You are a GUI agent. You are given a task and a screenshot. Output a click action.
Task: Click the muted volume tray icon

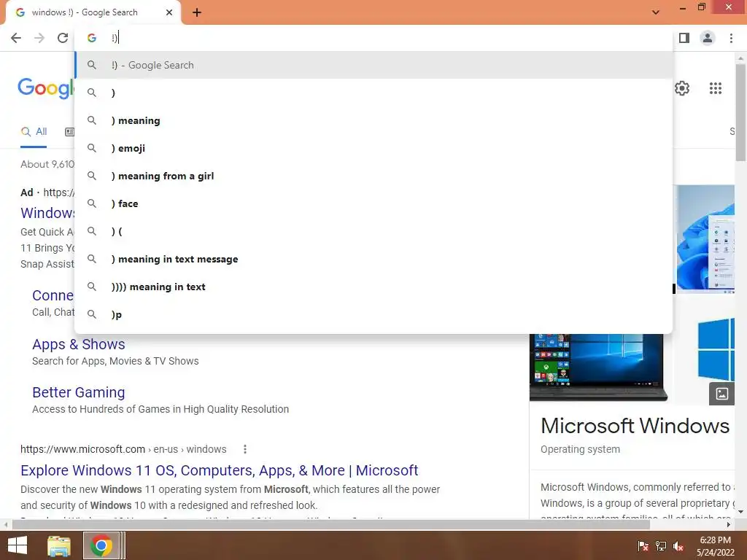(678, 546)
